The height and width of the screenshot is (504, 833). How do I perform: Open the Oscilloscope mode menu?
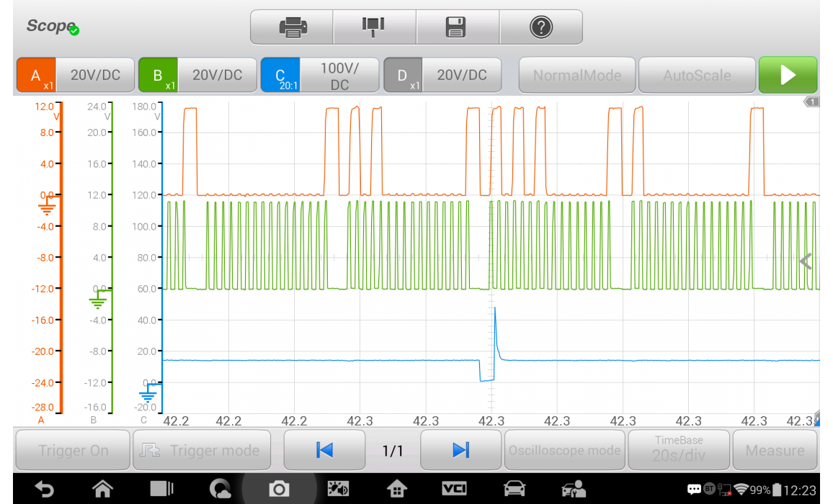pos(564,451)
